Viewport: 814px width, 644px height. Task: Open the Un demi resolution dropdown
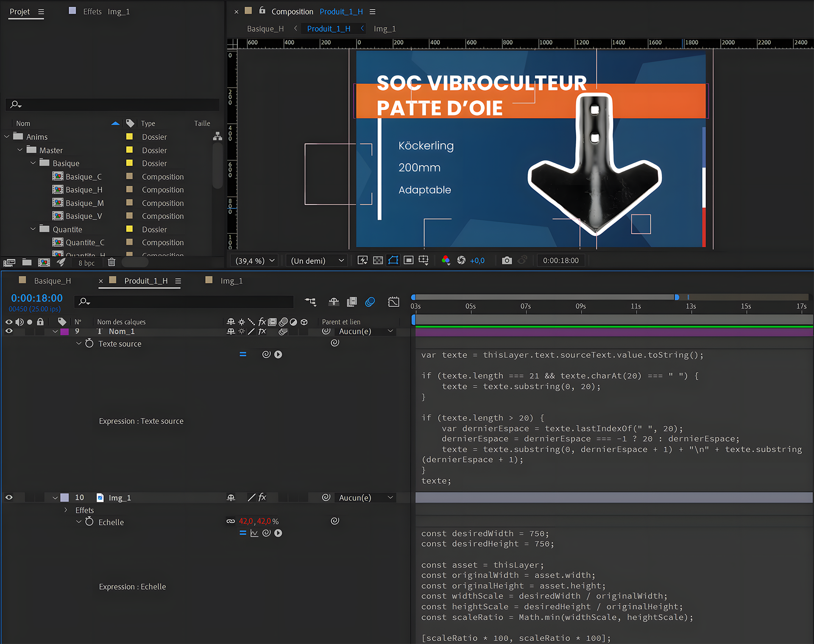(317, 260)
